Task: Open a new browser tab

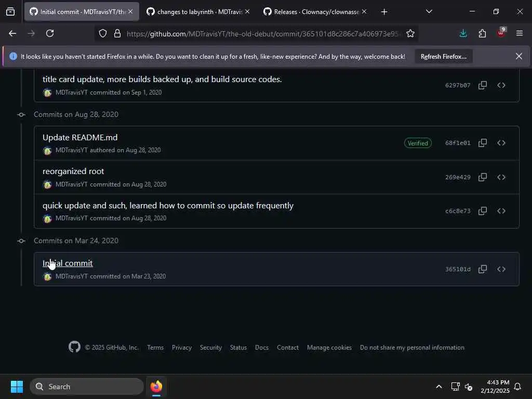Action: click(384, 12)
